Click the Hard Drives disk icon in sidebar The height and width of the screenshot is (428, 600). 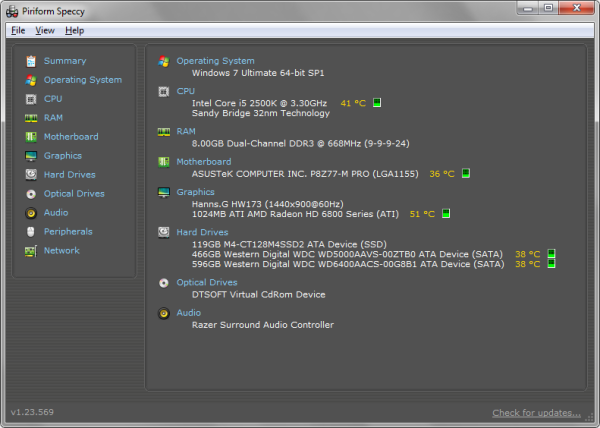point(31,175)
